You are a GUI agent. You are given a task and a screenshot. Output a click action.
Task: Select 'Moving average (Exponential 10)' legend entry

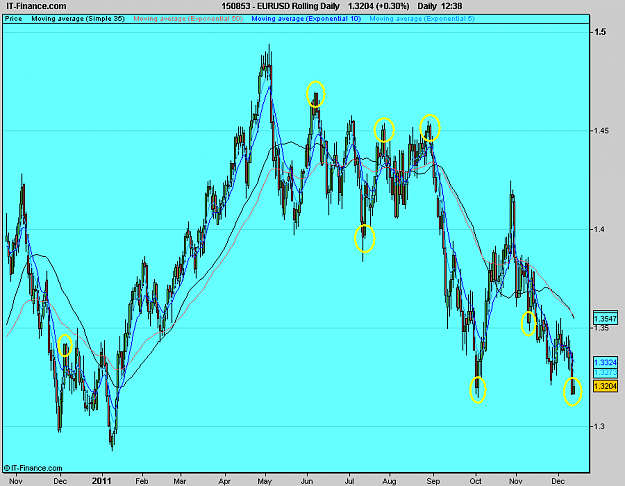tap(306, 19)
